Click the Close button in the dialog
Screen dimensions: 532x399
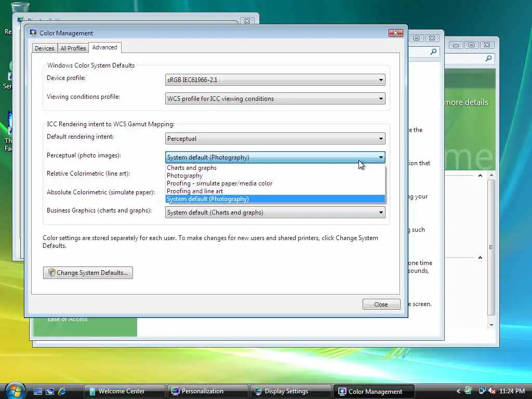(x=381, y=304)
